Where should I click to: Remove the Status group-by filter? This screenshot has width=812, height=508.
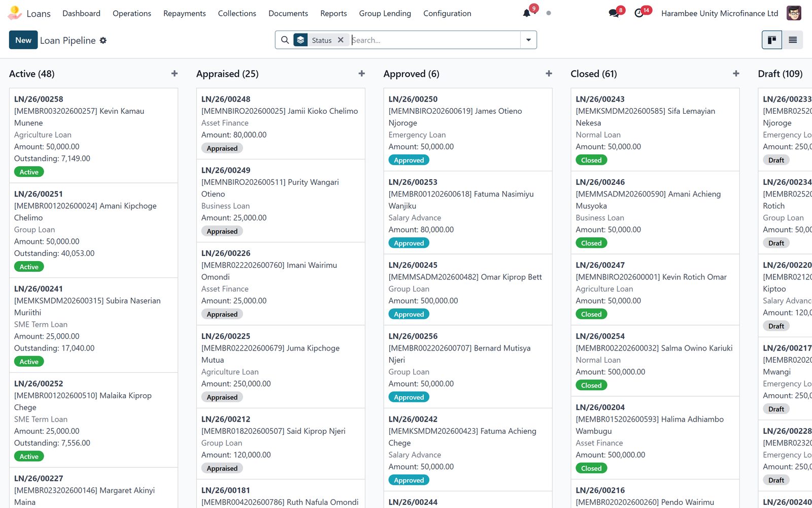pyautogui.click(x=341, y=40)
